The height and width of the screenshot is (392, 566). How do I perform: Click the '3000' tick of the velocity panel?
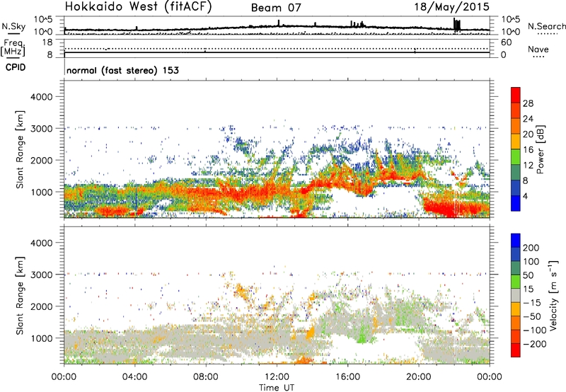tap(42, 275)
